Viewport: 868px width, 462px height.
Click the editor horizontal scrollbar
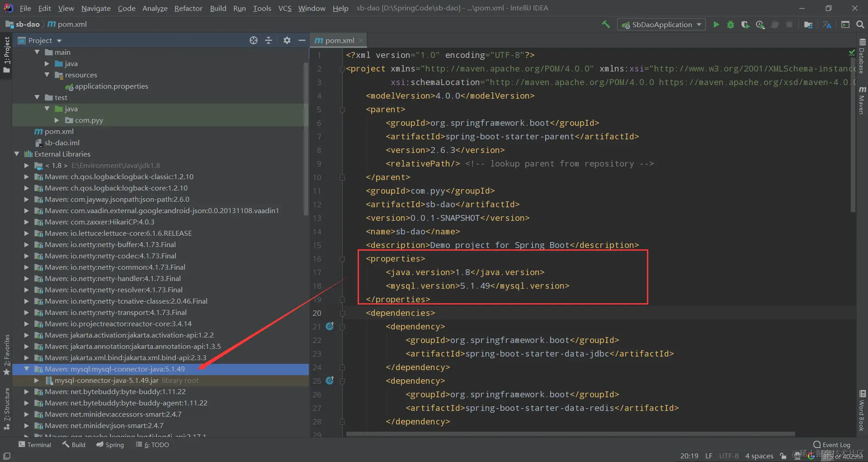[x=571, y=434]
